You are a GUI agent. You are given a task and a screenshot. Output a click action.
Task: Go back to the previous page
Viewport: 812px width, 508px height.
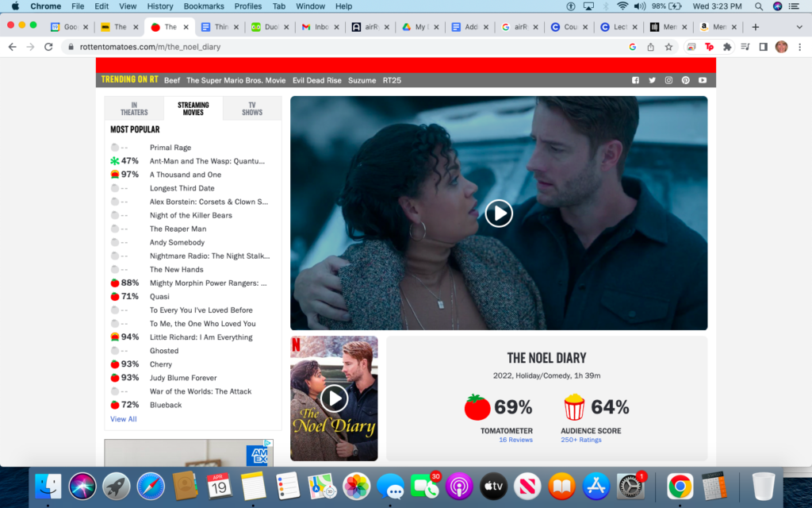[13, 47]
